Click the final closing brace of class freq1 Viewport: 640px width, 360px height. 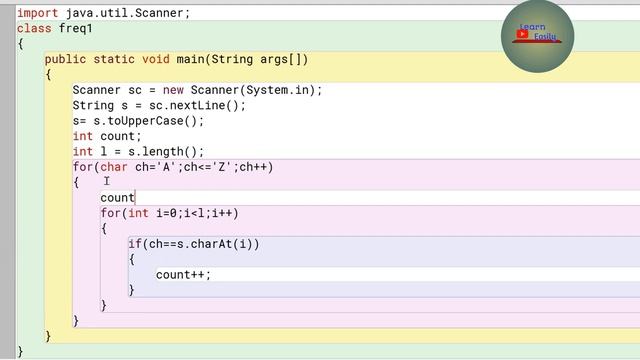tap(20, 351)
